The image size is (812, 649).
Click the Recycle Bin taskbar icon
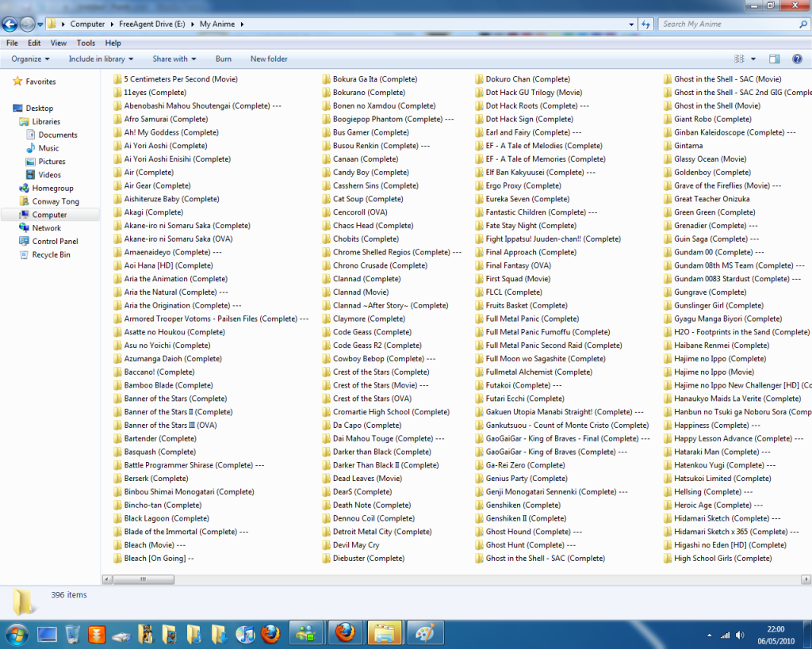point(72,634)
